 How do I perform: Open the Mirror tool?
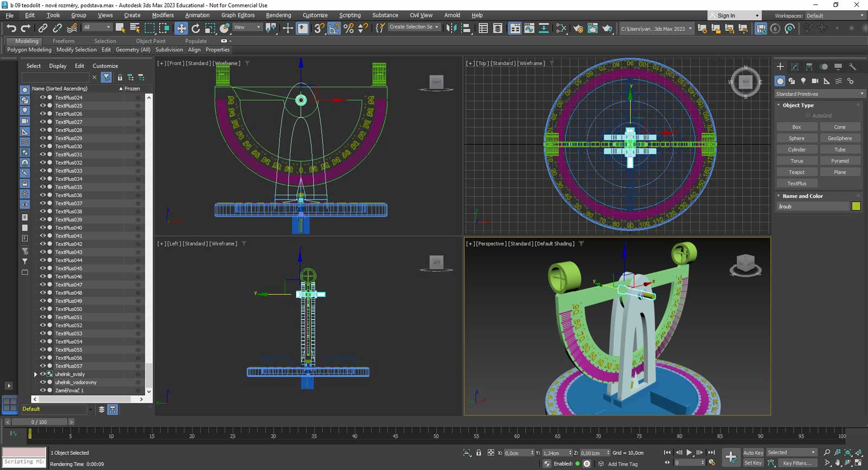coord(451,28)
